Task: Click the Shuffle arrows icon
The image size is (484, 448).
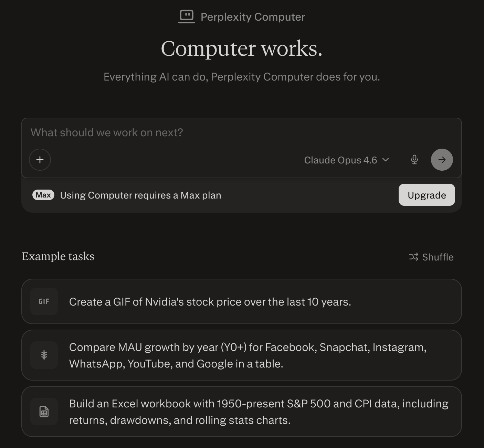Action: pos(413,257)
